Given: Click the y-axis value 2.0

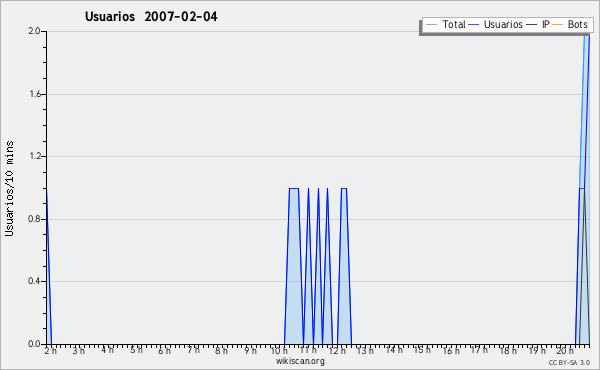Looking at the screenshot, I should (x=34, y=31).
